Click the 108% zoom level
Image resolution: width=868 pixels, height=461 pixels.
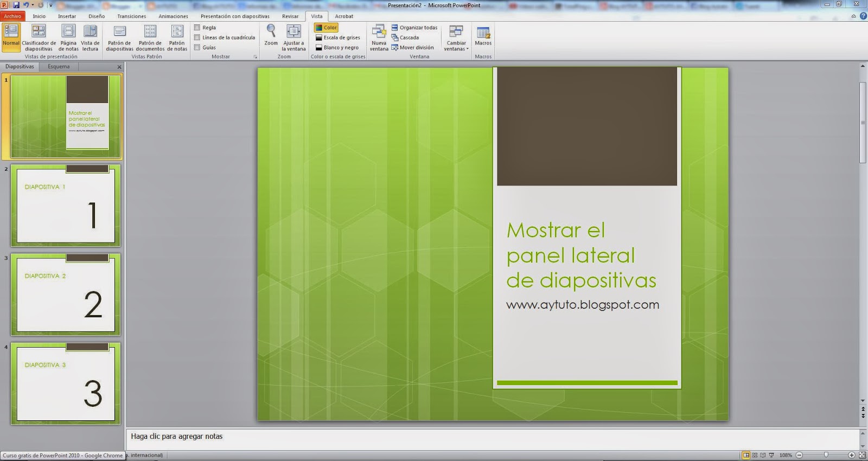pos(786,455)
